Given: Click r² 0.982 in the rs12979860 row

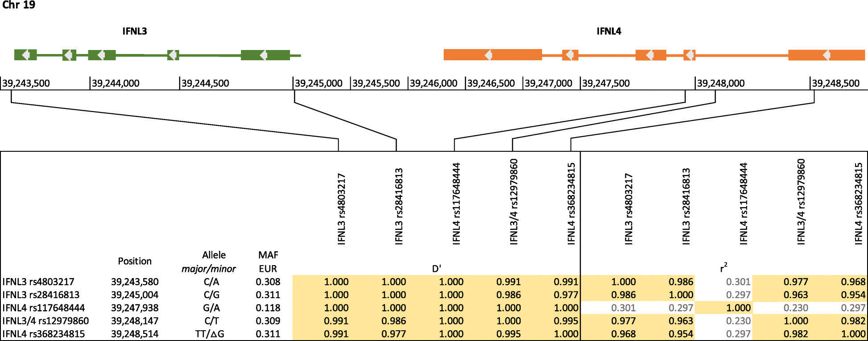Looking at the screenshot, I should 853,321.
